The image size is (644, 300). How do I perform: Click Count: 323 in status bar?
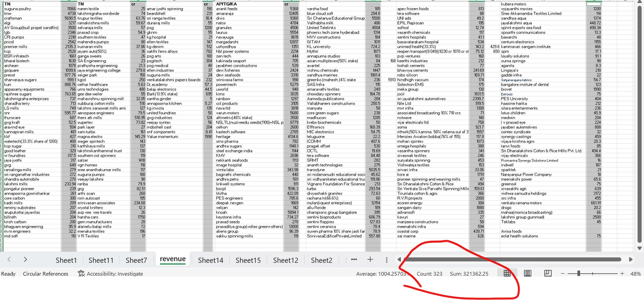pyautogui.click(x=429, y=274)
